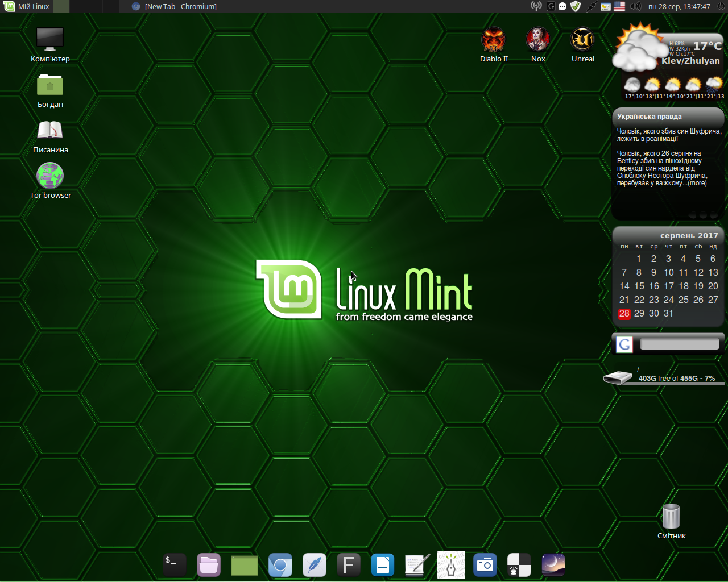
Task: Open the Смітник trash bin icon
Action: point(671,521)
